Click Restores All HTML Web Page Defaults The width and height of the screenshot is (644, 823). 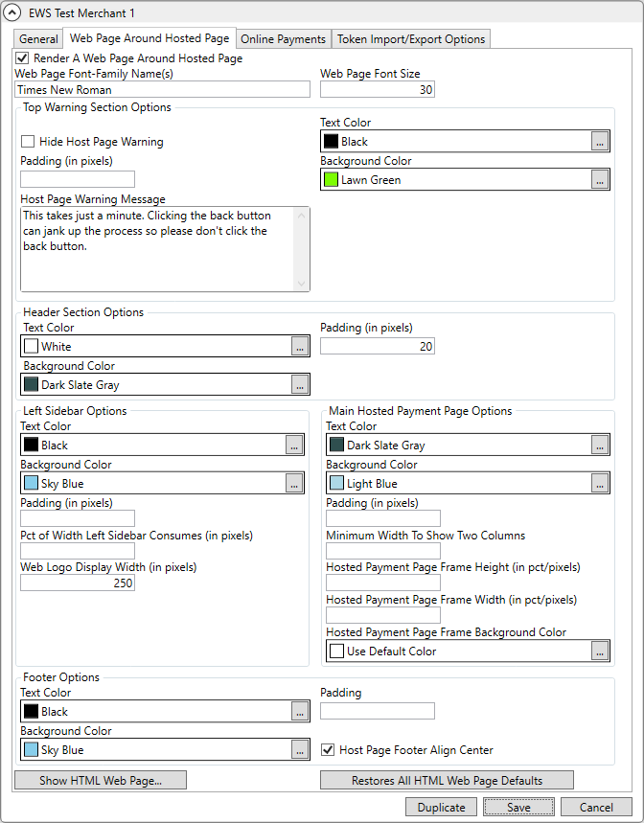click(x=447, y=780)
